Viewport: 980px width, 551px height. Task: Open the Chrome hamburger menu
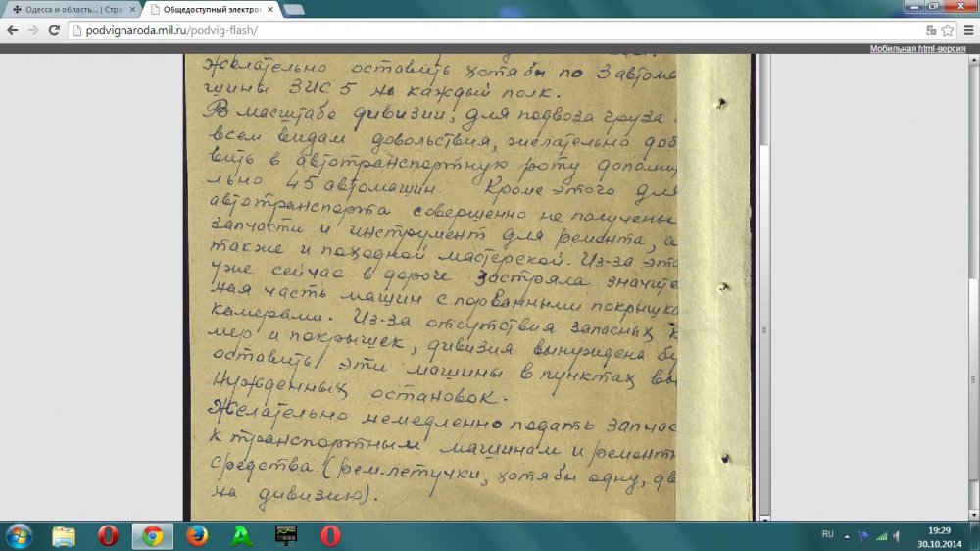pyautogui.click(x=966, y=30)
